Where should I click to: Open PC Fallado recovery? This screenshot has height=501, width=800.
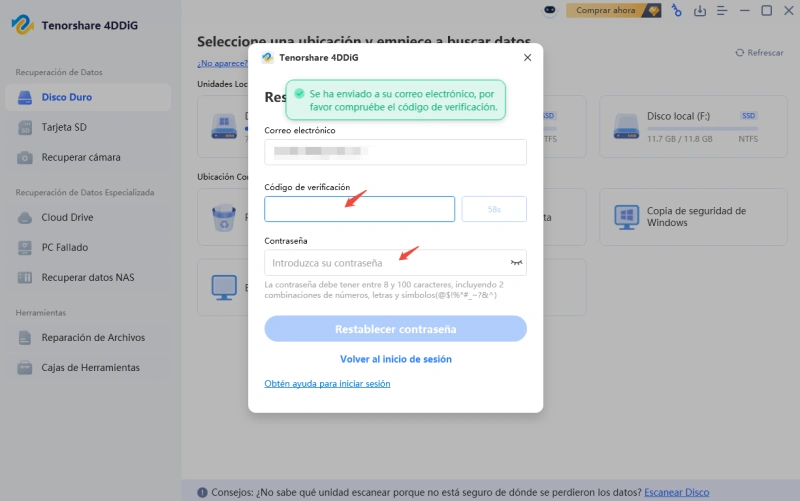88,247
